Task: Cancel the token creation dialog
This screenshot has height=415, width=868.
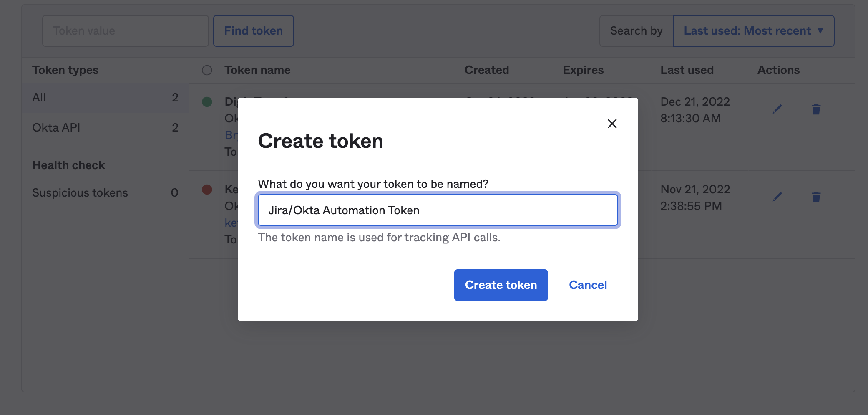Action: (588, 285)
